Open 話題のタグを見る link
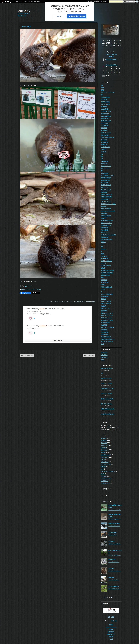This screenshot has height=644, width=139. (35, 2)
